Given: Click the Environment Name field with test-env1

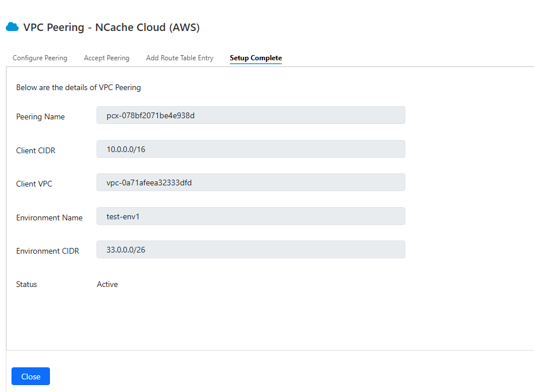Looking at the screenshot, I should (x=251, y=216).
